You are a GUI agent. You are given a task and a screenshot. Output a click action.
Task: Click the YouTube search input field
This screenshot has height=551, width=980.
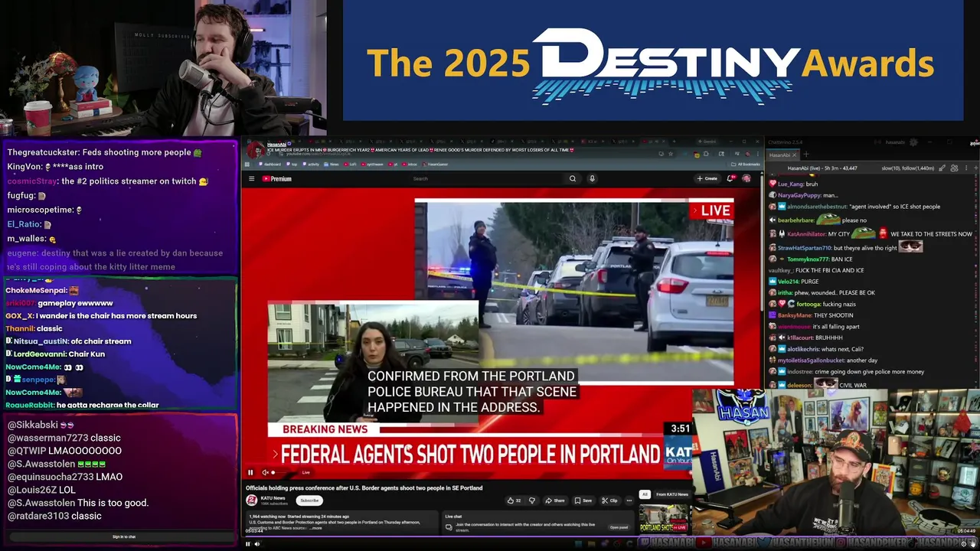click(486, 178)
